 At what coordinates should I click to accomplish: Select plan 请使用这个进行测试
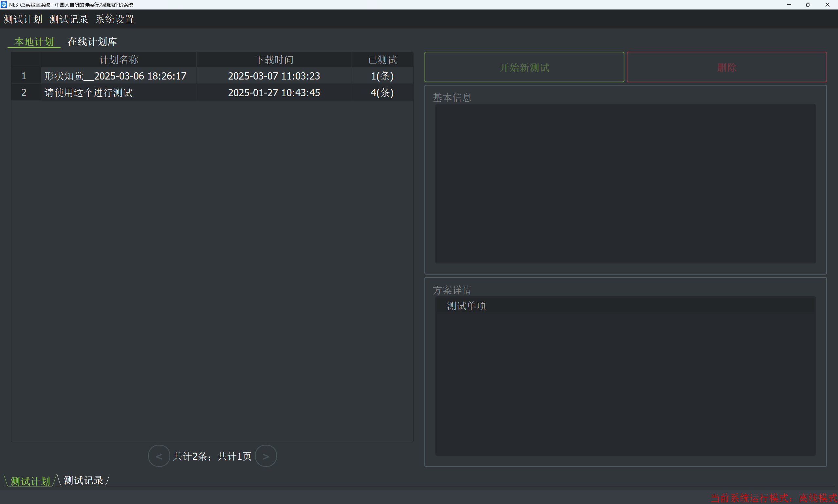[x=88, y=92]
